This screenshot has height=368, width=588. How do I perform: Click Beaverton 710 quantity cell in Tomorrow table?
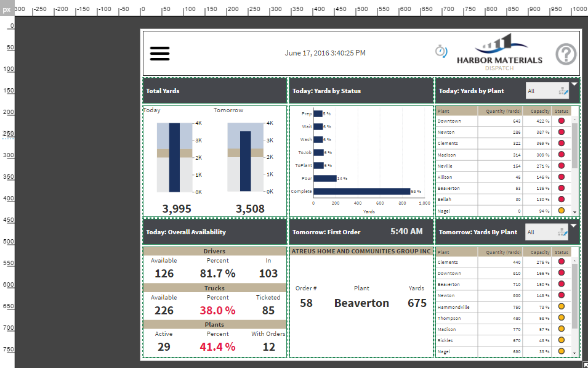point(500,285)
